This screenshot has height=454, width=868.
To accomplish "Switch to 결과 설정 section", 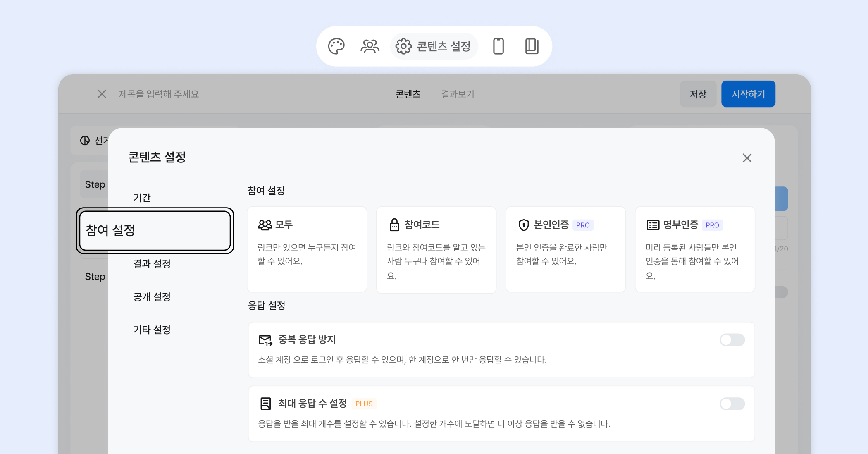I will click(152, 264).
